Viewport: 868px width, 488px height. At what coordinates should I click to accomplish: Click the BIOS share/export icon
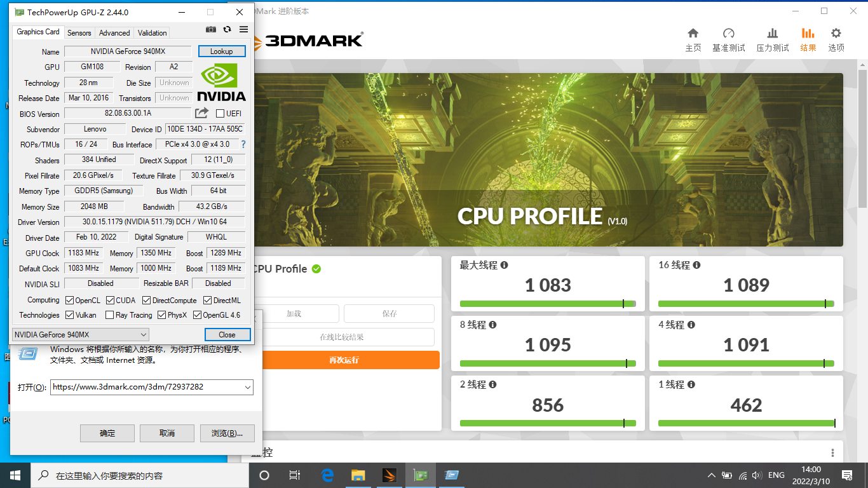(201, 113)
